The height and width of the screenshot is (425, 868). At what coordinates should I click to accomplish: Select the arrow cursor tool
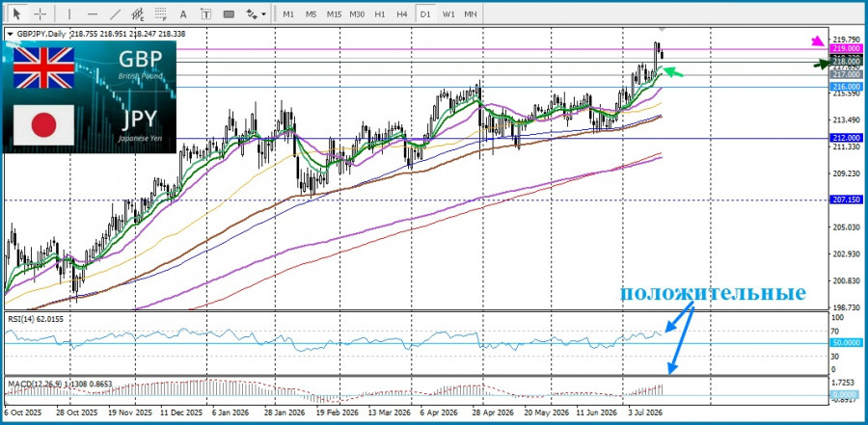(16, 13)
